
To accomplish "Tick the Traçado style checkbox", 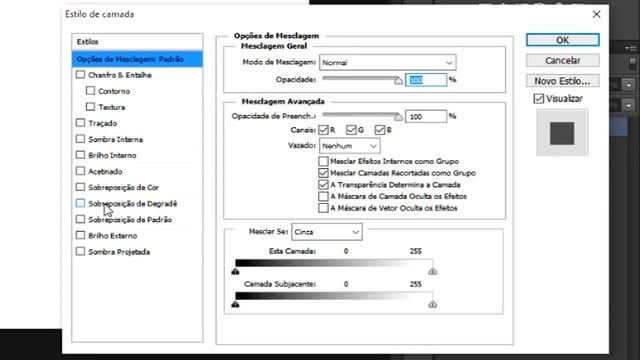I will tap(80, 123).
